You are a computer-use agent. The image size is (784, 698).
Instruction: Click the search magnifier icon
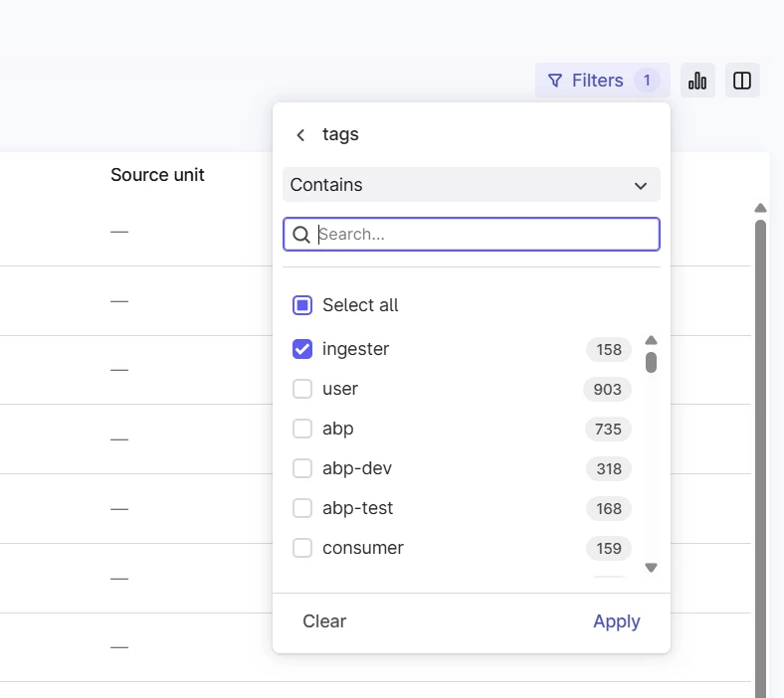tap(301, 235)
